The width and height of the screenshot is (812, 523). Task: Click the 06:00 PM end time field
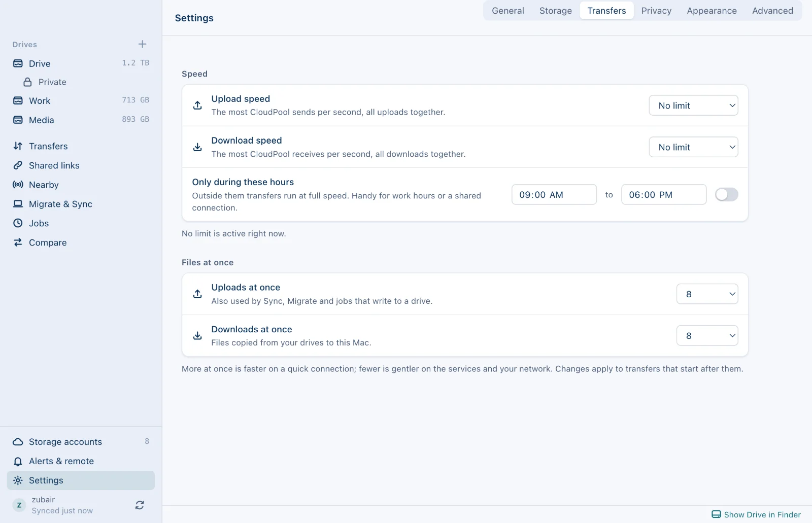point(663,195)
